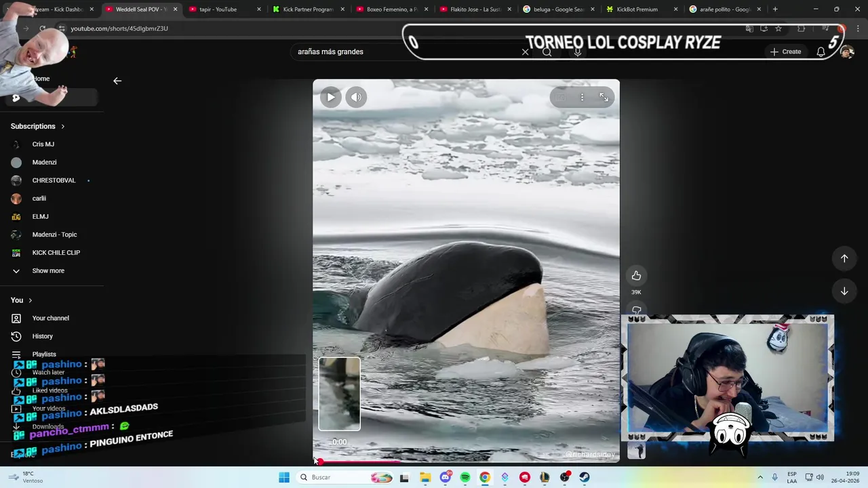Switch to the Boxeo Femenino tab
This screenshot has height=488, width=868.
tap(391, 9)
